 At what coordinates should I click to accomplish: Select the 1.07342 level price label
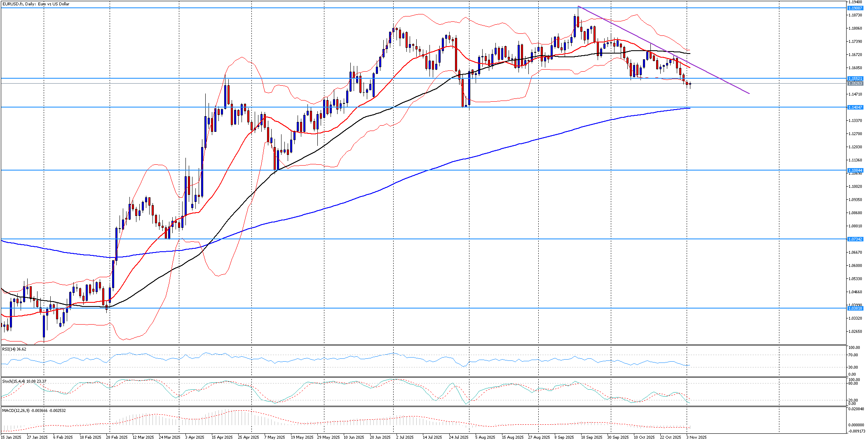(x=855, y=239)
